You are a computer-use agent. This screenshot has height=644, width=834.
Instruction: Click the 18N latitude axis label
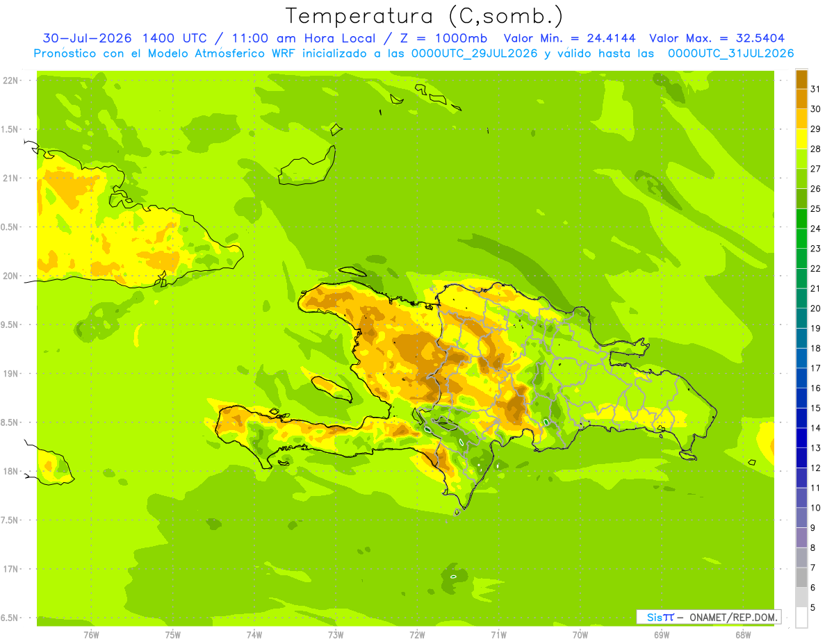pyautogui.click(x=11, y=472)
